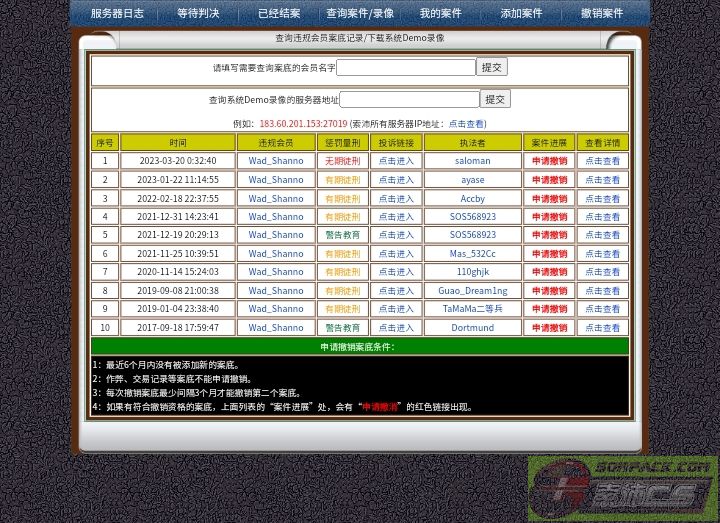The width and height of the screenshot is (720, 523).
Task: Open the Wad_Shanno member link in row 1
Action: tap(276, 161)
